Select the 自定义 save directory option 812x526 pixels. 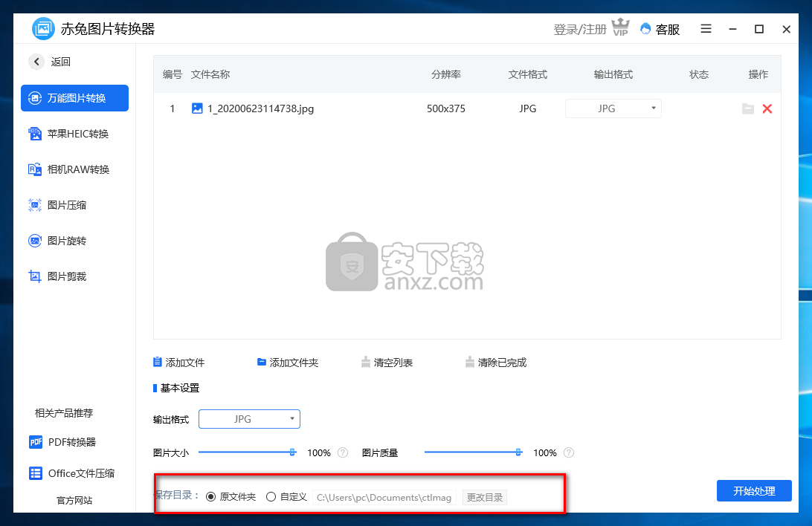point(271,497)
